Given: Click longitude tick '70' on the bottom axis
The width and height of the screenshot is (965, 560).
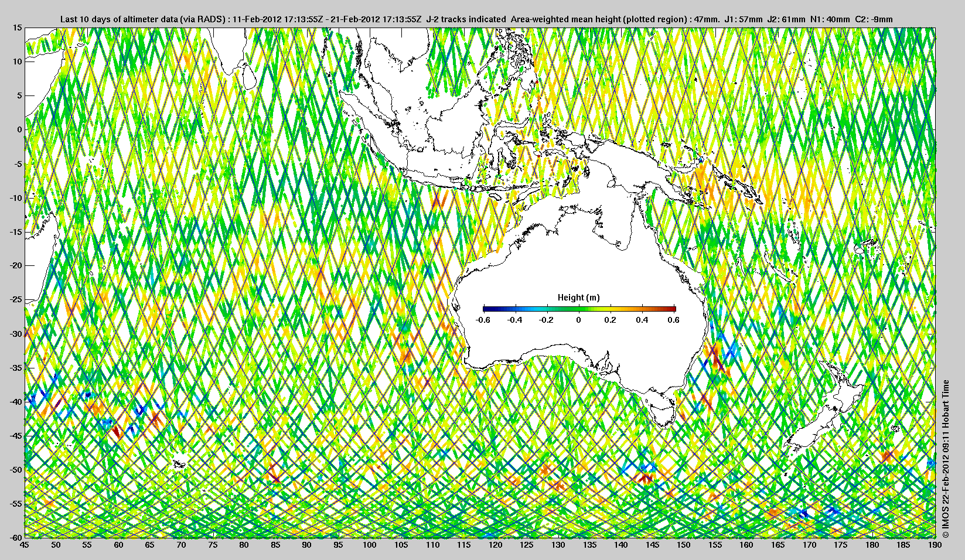Looking at the screenshot, I should [x=181, y=545].
